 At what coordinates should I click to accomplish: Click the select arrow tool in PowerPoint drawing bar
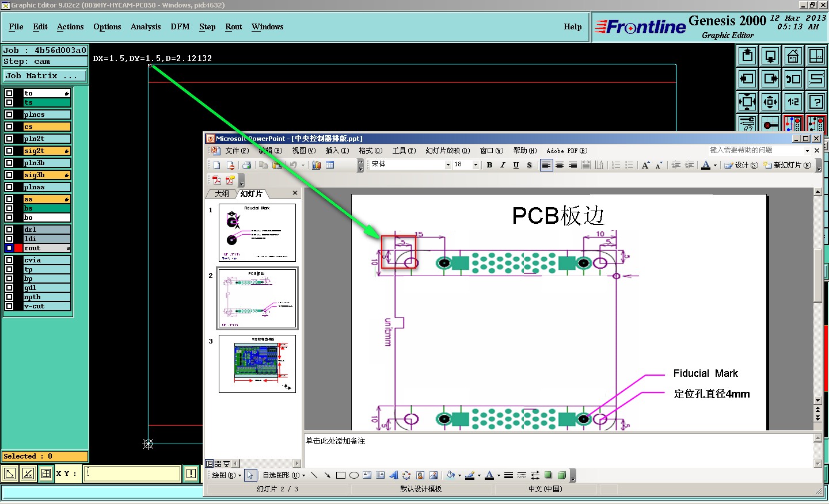coord(250,475)
